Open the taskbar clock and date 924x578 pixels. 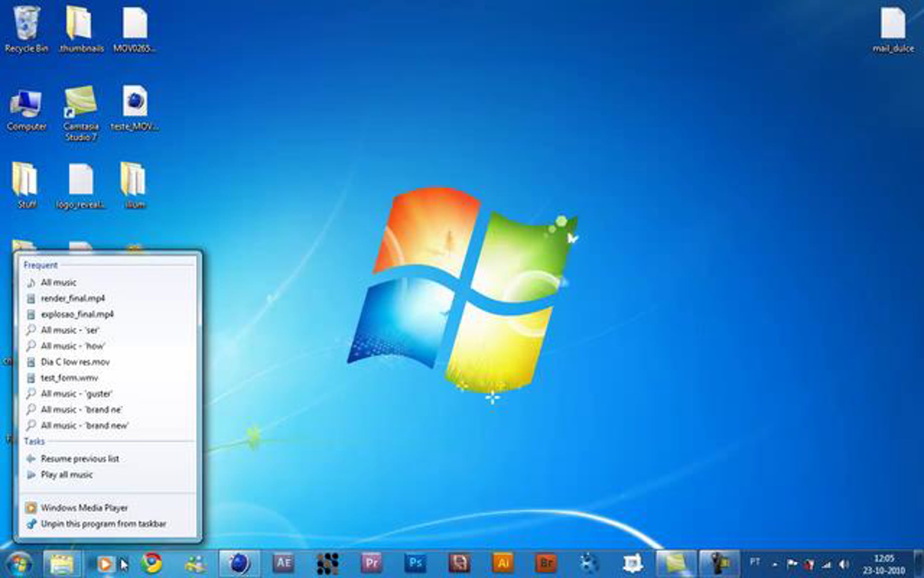(884, 565)
